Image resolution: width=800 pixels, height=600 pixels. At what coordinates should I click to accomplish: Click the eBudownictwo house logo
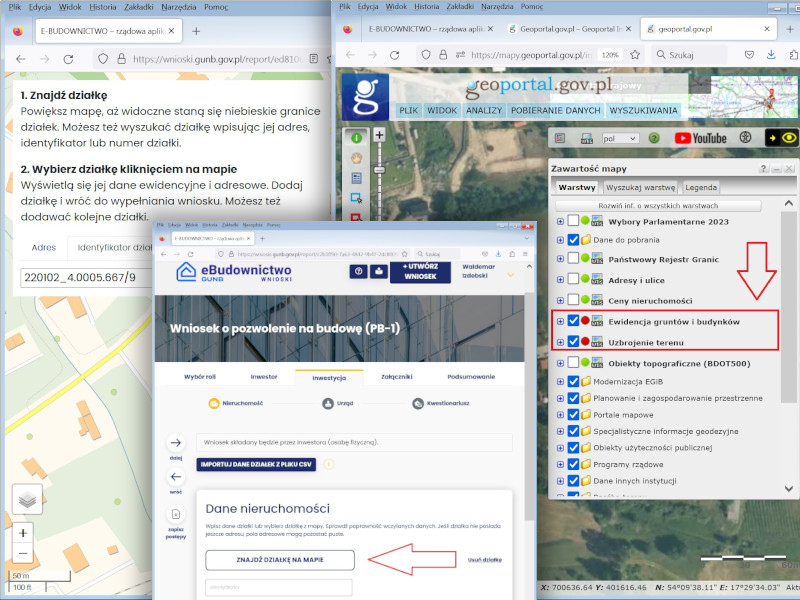(x=186, y=272)
